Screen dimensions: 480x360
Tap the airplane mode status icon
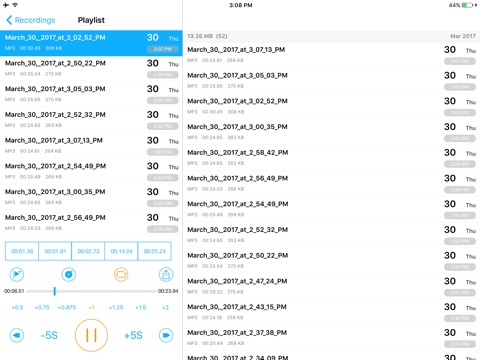tap(6, 5)
